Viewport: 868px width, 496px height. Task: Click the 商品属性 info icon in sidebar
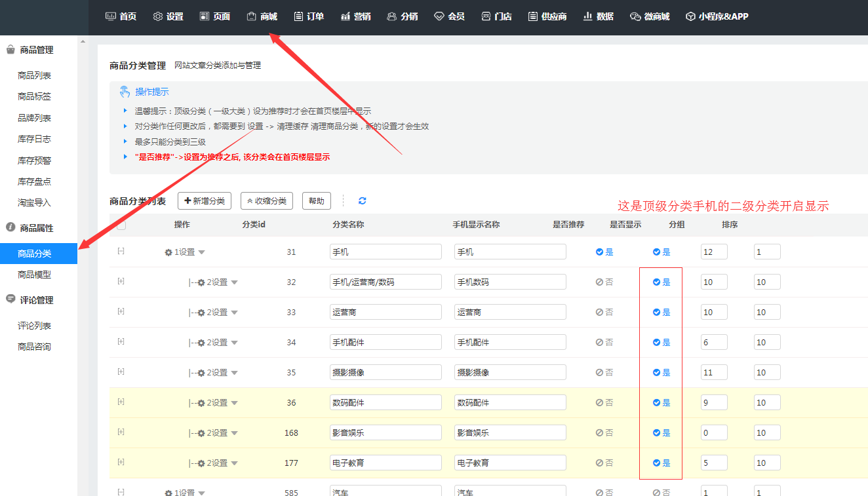[10, 227]
